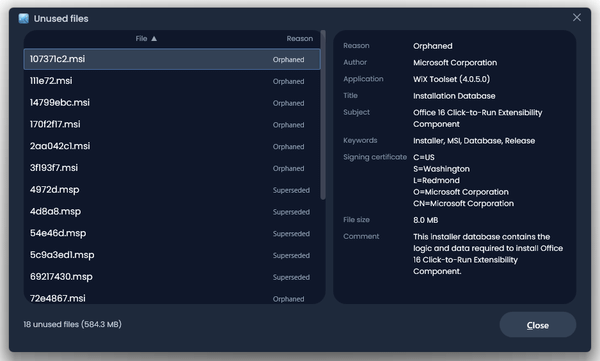Viewport: 600px width, 361px height.
Task: Click the Installation Database title value
Action: 454,96
